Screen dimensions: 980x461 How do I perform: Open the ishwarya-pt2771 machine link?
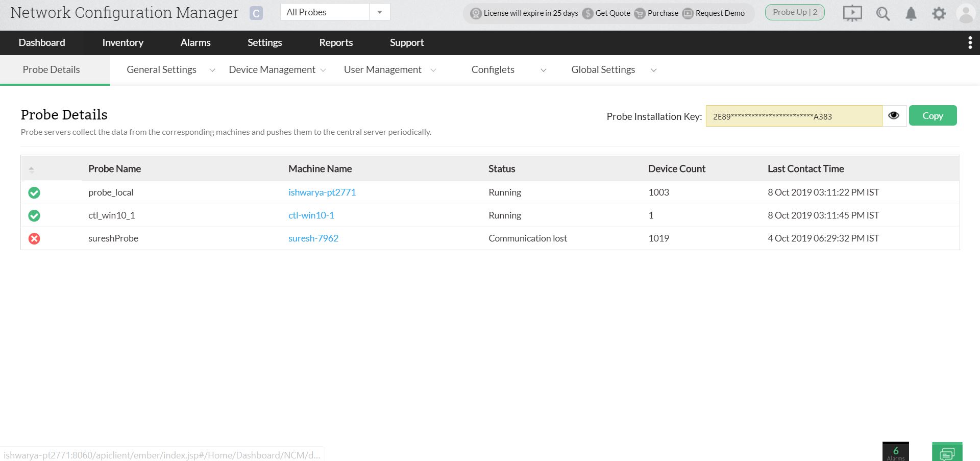tap(322, 192)
